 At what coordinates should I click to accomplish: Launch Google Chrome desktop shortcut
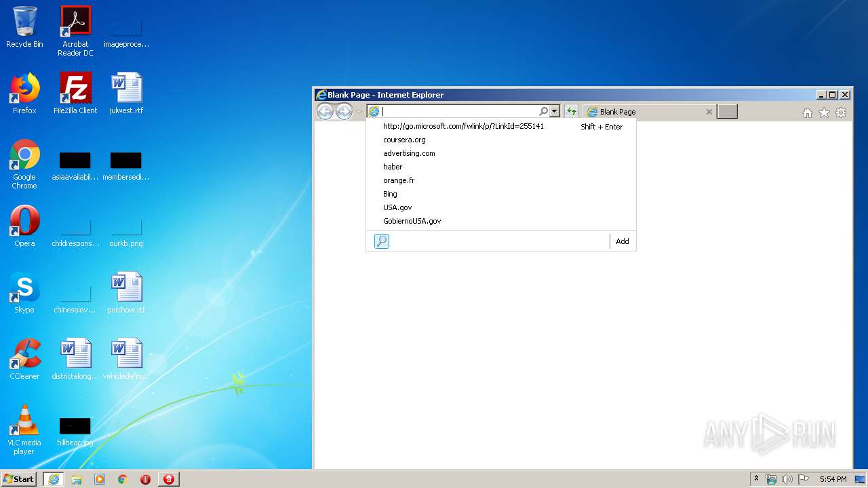[x=24, y=165]
